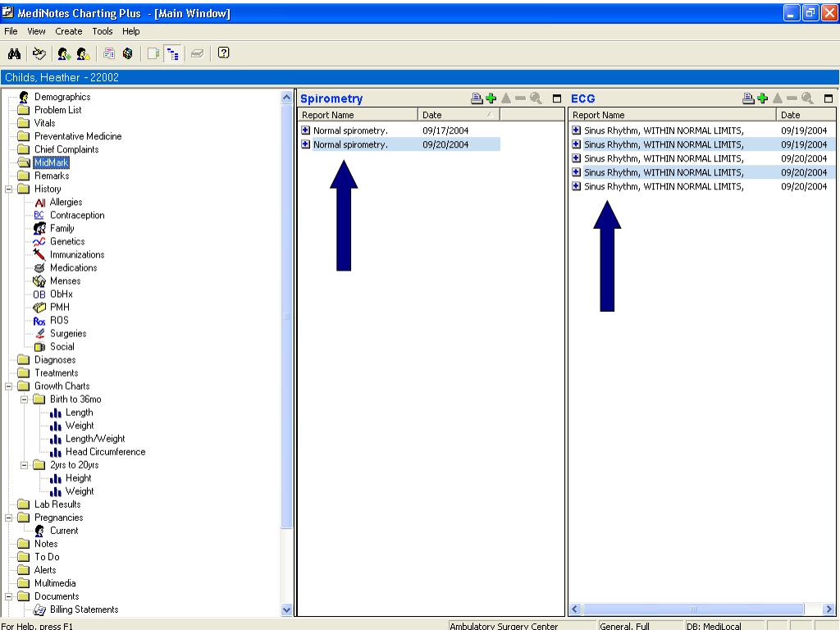This screenshot has width=840, height=630.
Task: Maximize the Spirometry panel
Action: point(557,98)
